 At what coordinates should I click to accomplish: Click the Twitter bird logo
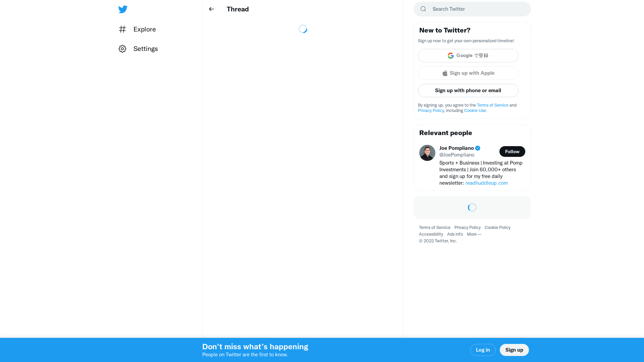(123, 9)
